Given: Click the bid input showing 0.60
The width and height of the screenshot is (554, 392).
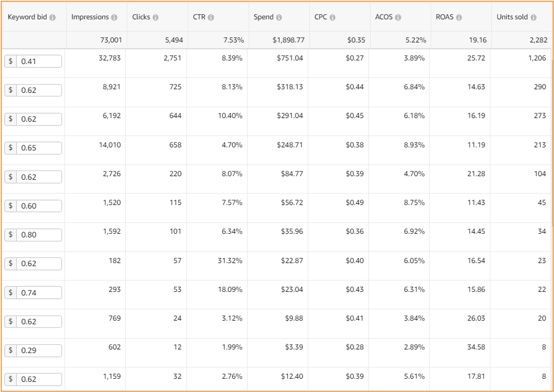Looking at the screenshot, I should (33, 206).
